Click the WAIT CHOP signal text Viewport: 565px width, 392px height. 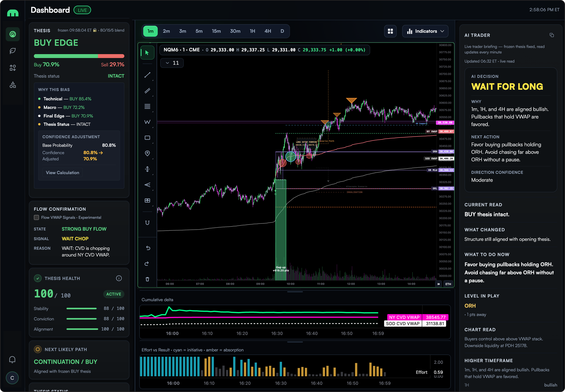(75, 239)
